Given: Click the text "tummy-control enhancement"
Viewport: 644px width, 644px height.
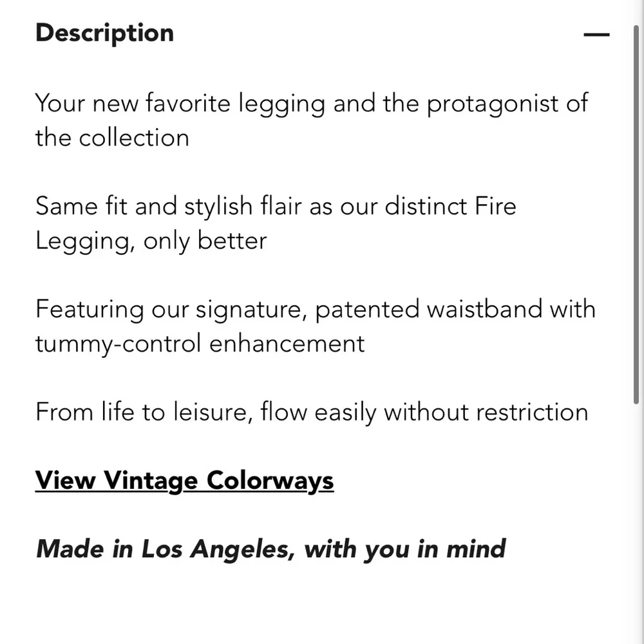Looking at the screenshot, I should point(200,343).
